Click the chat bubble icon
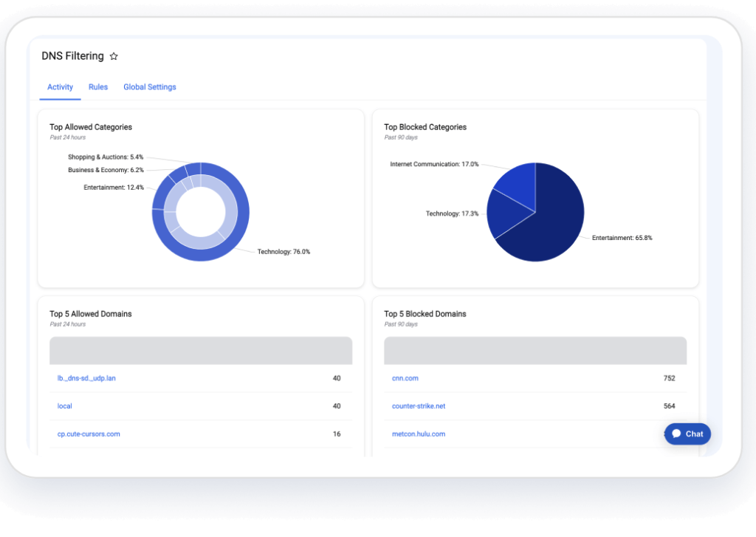The width and height of the screenshot is (756, 537). [x=676, y=434]
